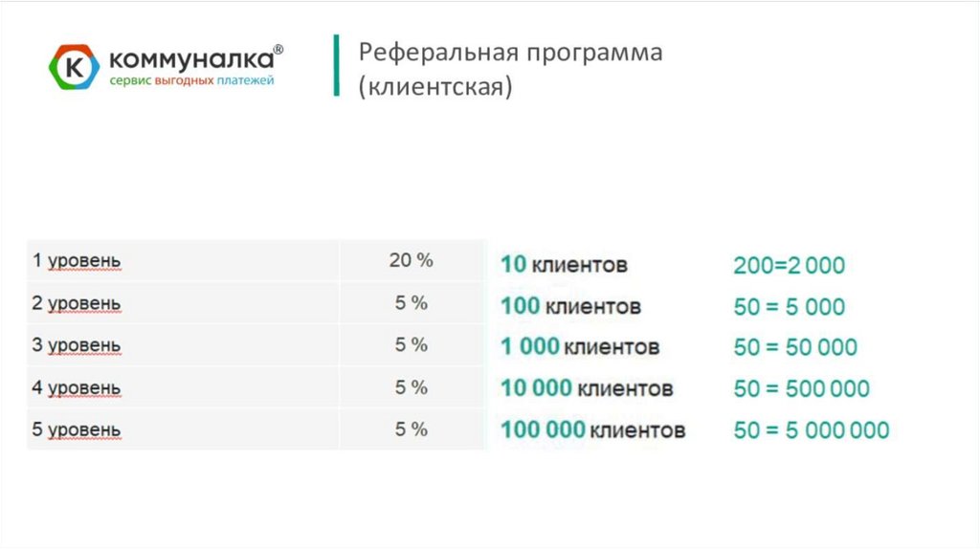This screenshot has height=549, width=980.
Task: Select the 50 = 500 000 calculation
Action: pos(801,388)
